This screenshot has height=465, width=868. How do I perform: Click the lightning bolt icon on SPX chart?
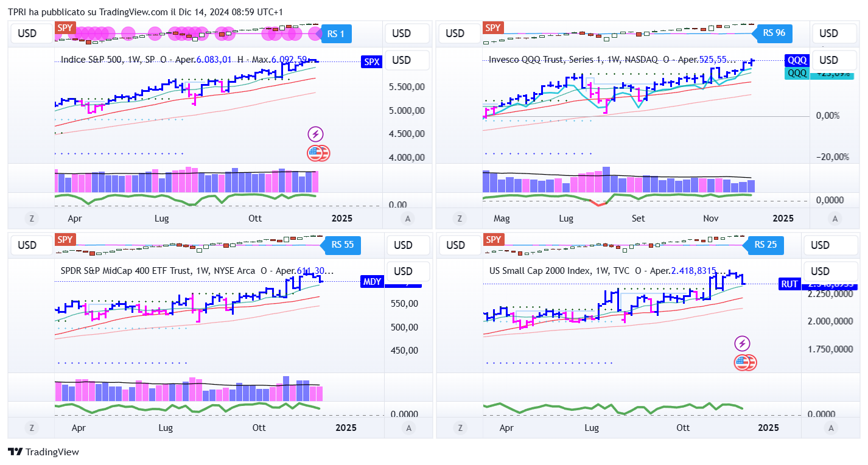click(x=315, y=135)
